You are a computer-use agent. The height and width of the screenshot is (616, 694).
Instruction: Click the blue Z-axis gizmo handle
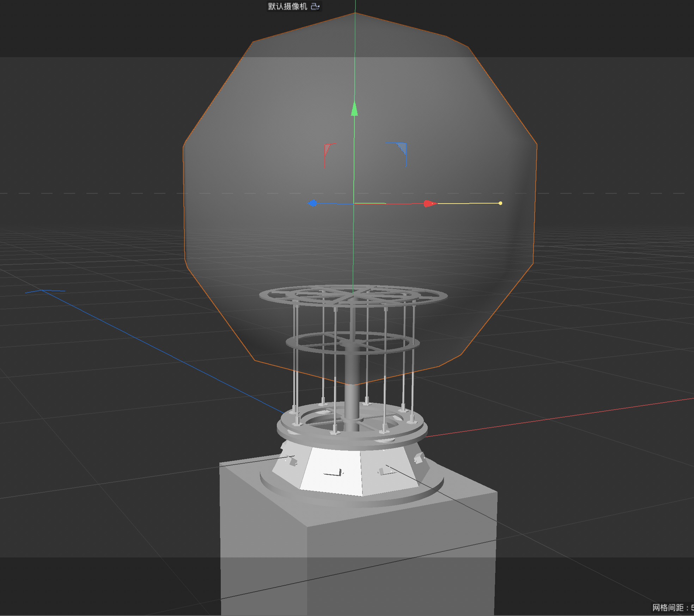pos(312,203)
